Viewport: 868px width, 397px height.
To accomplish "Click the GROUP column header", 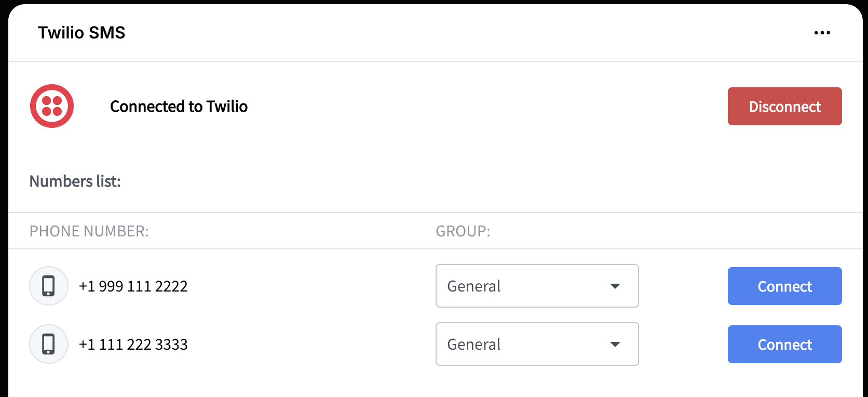I will (463, 231).
